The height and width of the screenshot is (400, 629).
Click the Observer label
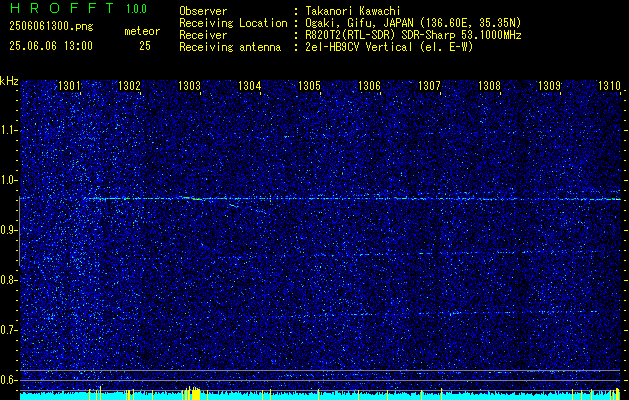(x=203, y=12)
